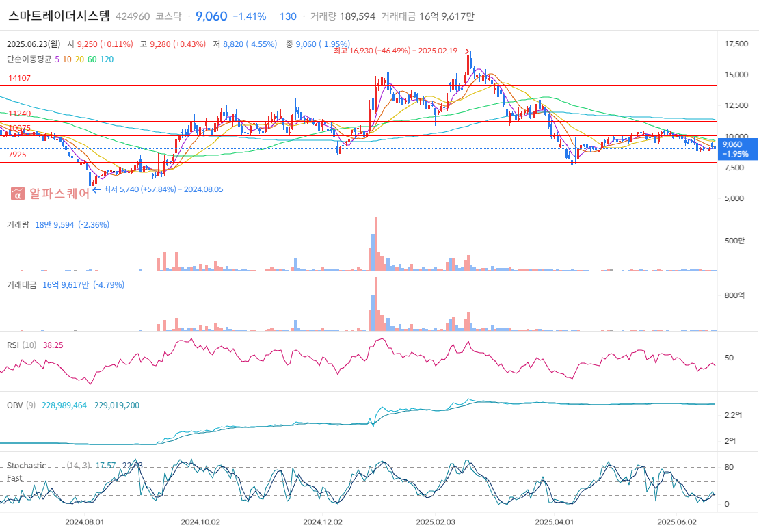The image size is (759, 532).
Task: Click the 2024.10.02 date on the time axis
Action: (200, 522)
